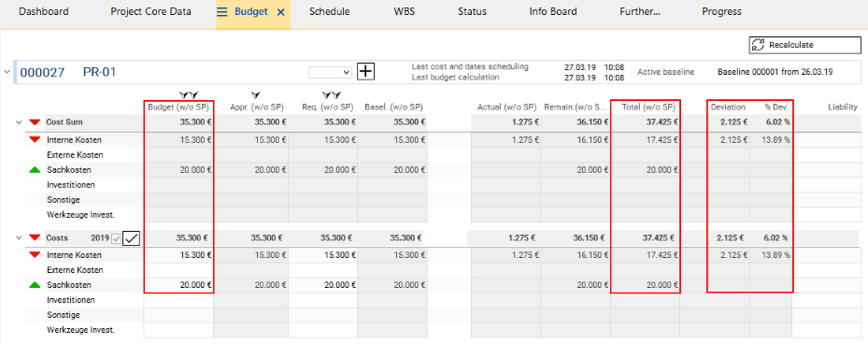Click red triangle of Interne Kosten under Cost Sum
The image size is (868, 344).
pyautogui.click(x=35, y=139)
